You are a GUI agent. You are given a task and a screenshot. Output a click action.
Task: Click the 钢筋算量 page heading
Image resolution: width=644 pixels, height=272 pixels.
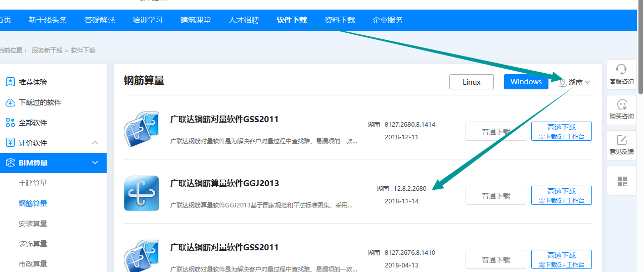pos(144,81)
